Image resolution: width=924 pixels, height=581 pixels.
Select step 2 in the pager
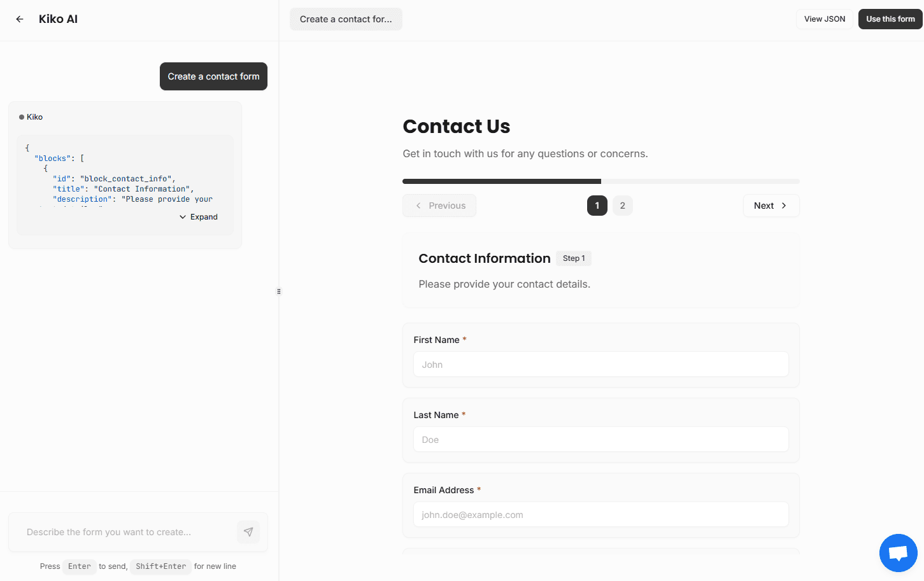click(622, 206)
